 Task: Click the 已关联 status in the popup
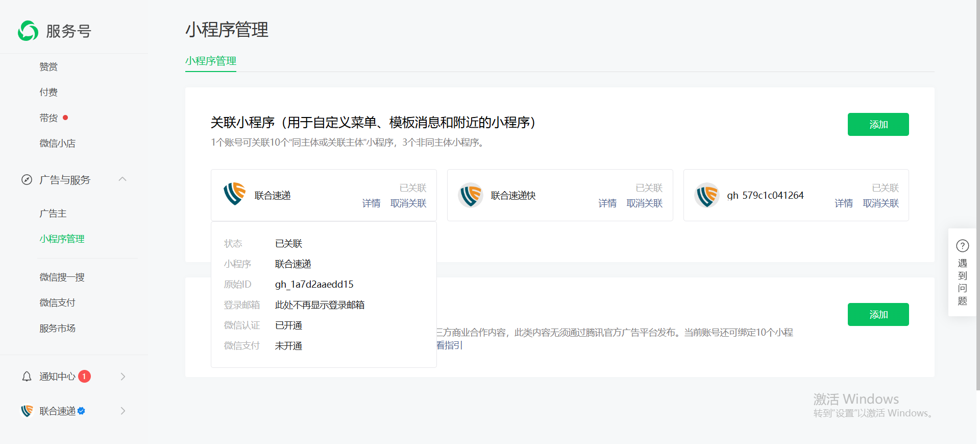point(288,244)
